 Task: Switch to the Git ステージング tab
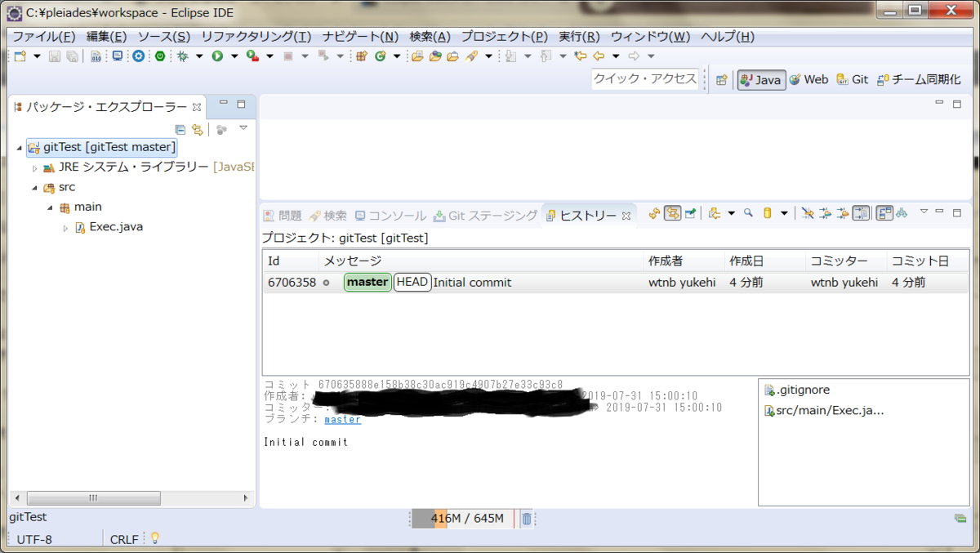coord(485,216)
